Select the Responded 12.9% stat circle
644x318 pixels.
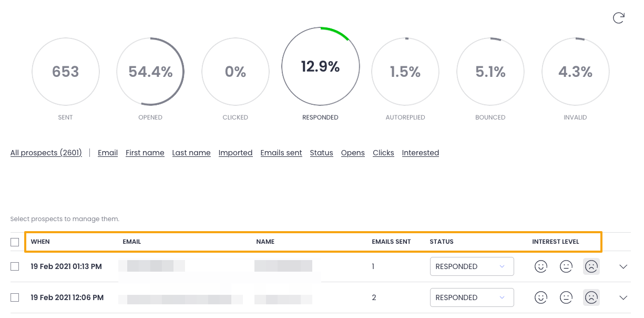point(321,67)
